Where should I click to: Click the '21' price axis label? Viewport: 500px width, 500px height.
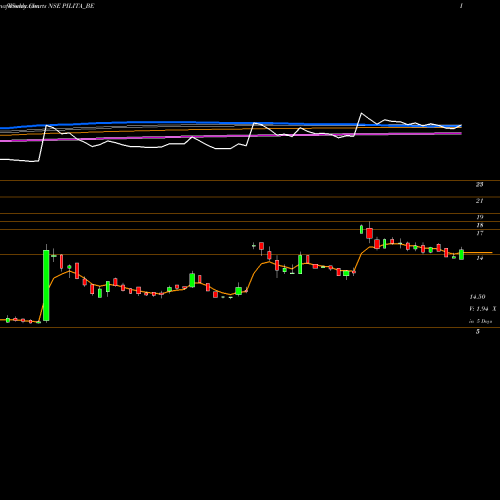pos(479,201)
